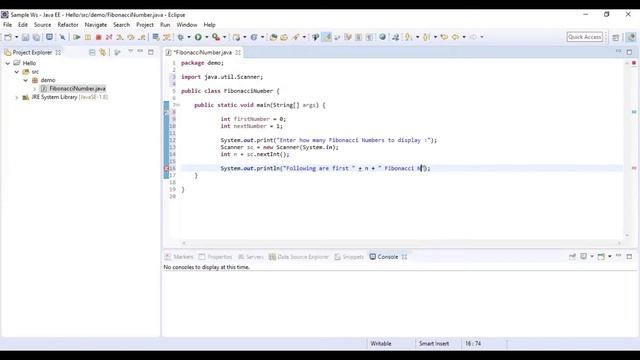Open the File menu
The width and height of the screenshot is (640, 360).
(7, 25)
